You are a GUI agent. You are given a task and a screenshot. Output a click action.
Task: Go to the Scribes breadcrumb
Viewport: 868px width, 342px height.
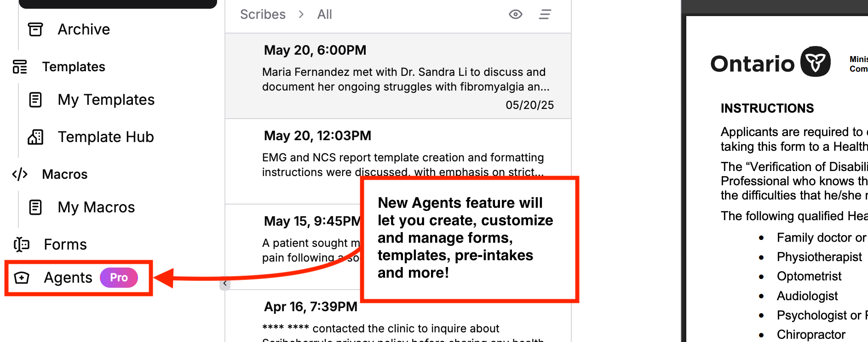point(263,14)
